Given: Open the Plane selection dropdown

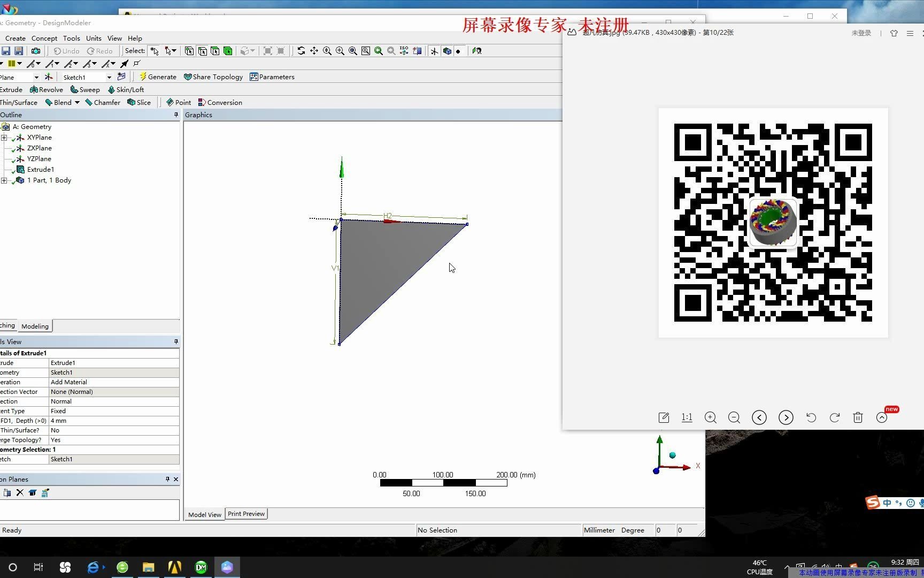Looking at the screenshot, I should pyautogui.click(x=36, y=77).
